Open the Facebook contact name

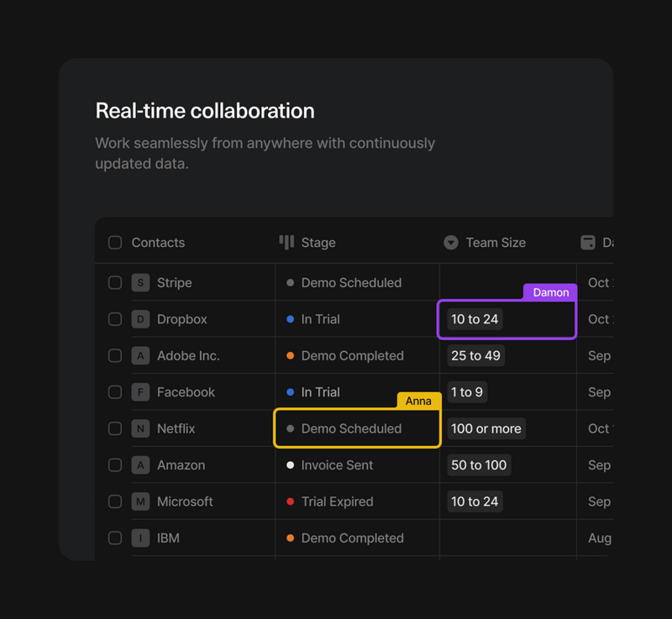pos(186,392)
